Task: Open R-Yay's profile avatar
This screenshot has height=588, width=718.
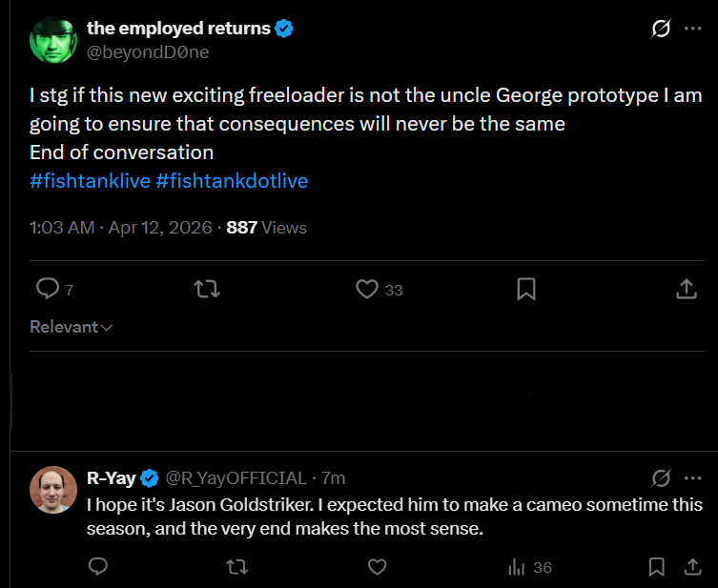Action: [52, 490]
